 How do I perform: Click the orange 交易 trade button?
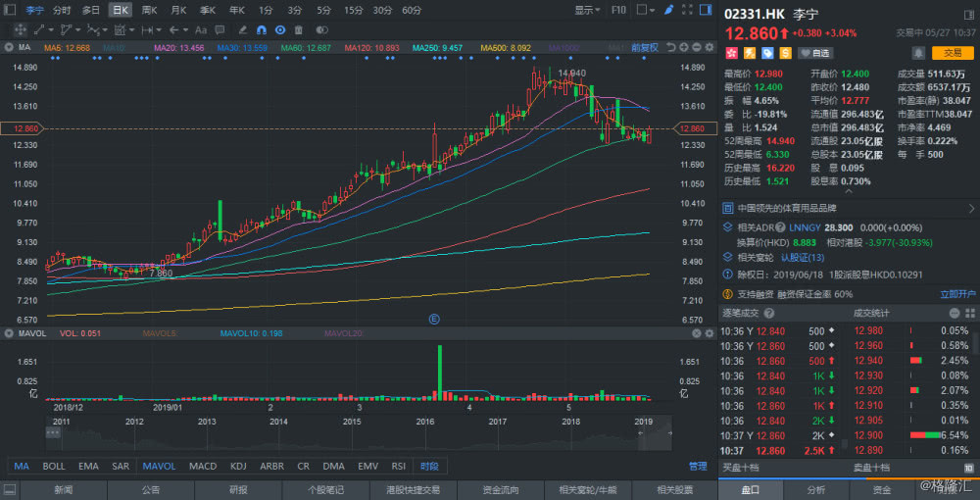(x=952, y=53)
